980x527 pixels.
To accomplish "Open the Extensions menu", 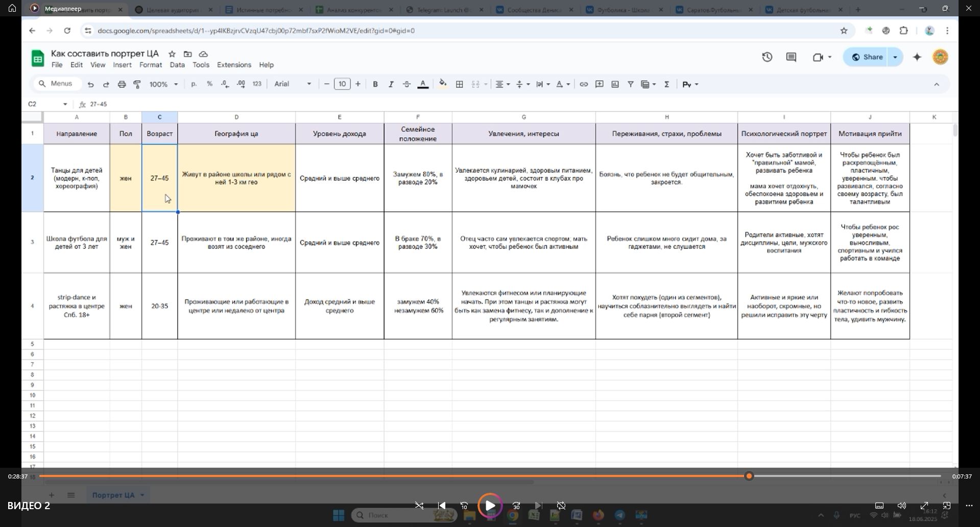I will click(234, 65).
